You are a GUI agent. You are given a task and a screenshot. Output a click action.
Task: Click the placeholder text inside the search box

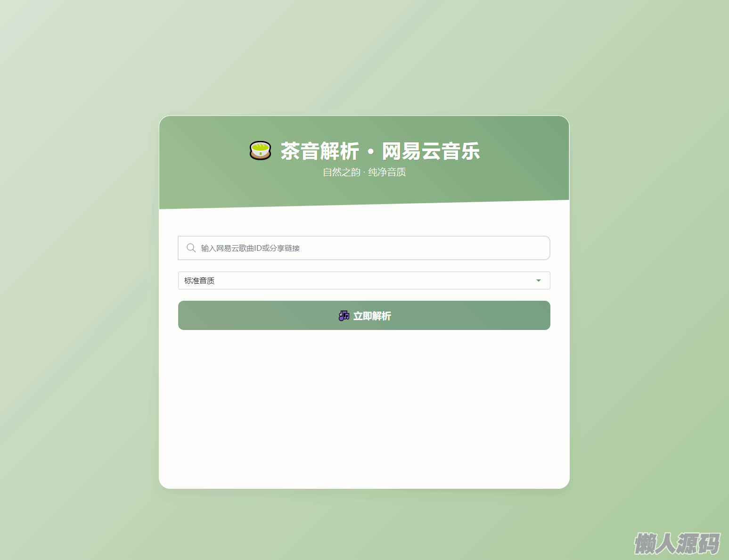click(x=250, y=248)
